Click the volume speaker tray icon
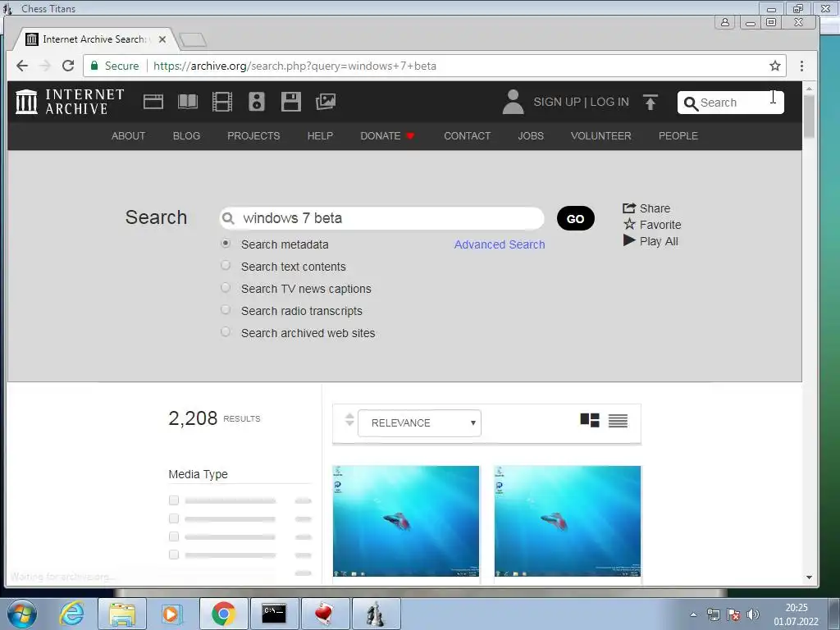Image resolution: width=840 pixels, height=630 pixels. [x=753, y=614]
